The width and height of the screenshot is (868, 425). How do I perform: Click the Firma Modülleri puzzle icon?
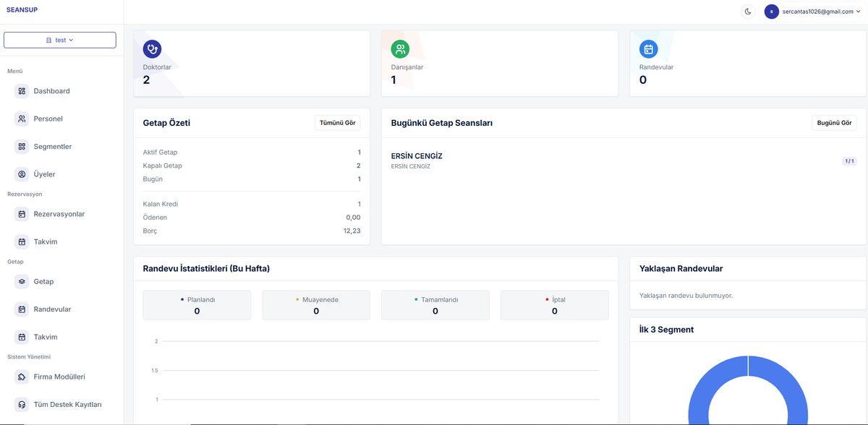[x=22, y=377]
